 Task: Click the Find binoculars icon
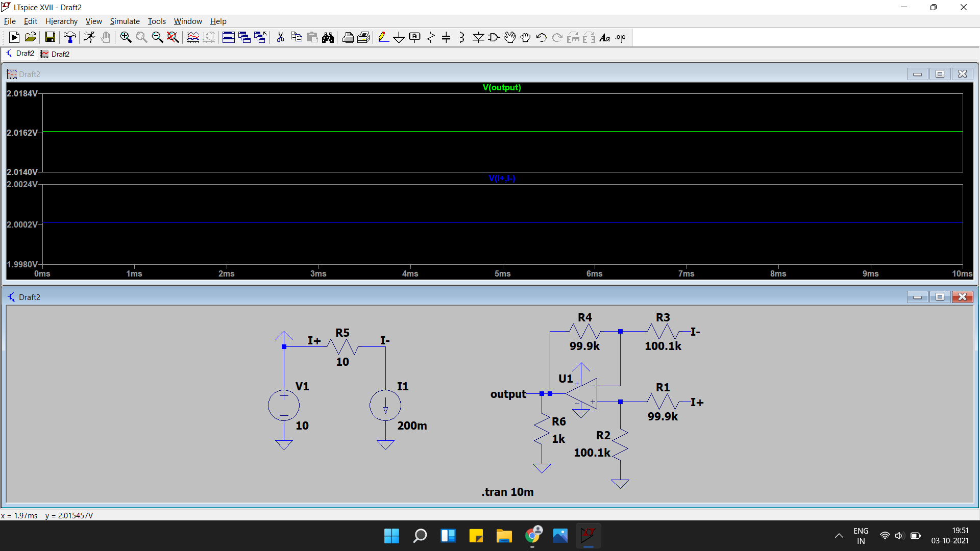328,37
